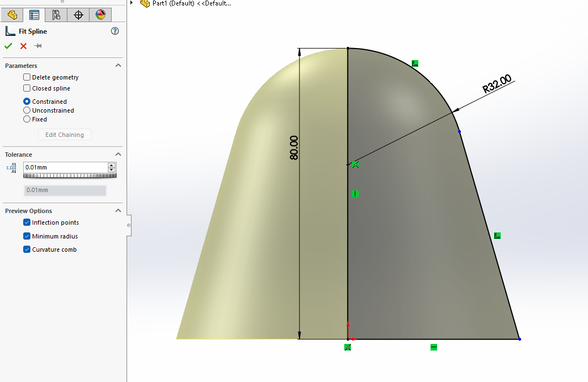The height and width of the screenshot is (382, 588).
Task: Open the DimXpertManager tab icon
Action: point(78,15)
